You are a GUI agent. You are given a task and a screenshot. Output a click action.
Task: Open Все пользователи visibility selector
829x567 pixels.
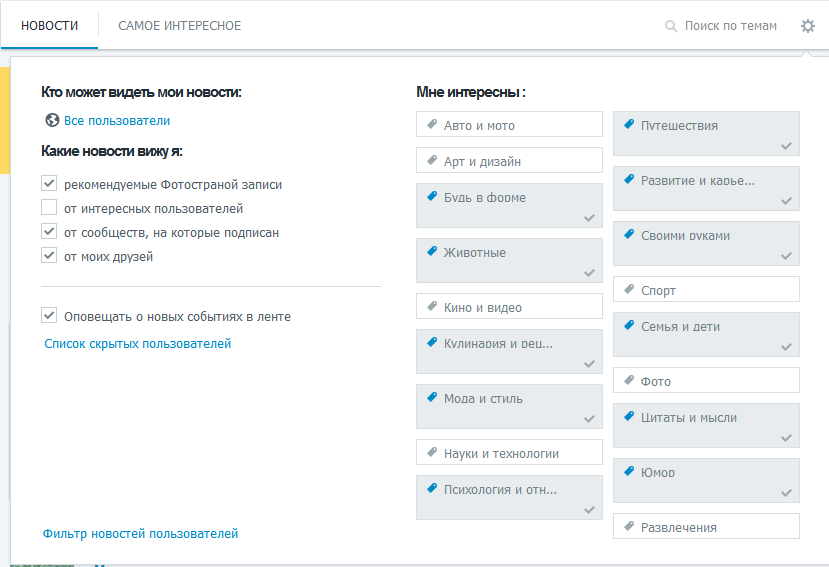117,121
